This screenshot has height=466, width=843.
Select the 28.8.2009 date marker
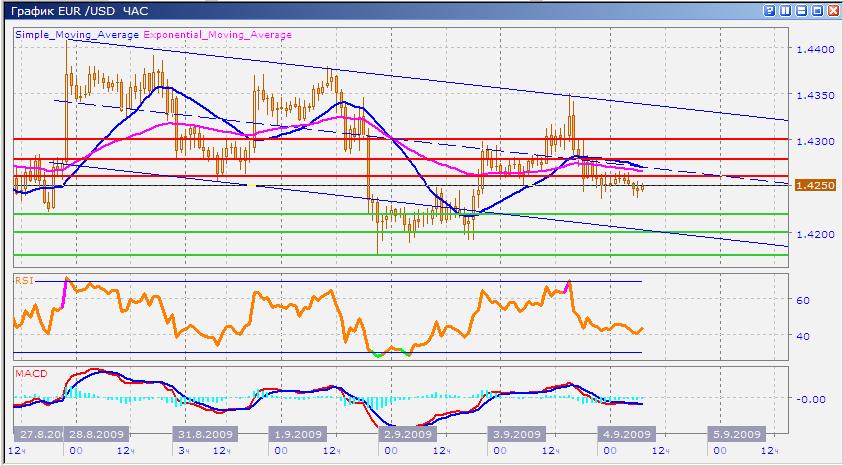pos(97,434)
